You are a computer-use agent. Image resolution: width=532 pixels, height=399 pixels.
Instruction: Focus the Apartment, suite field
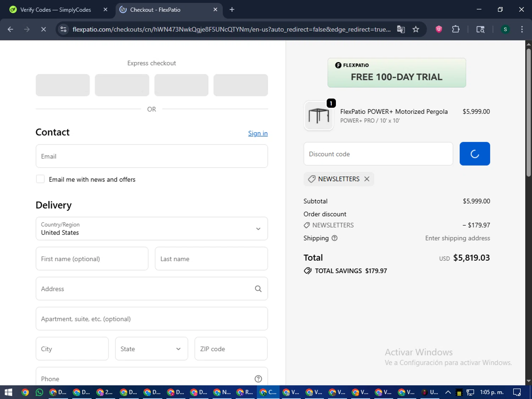tap(152, 318)
